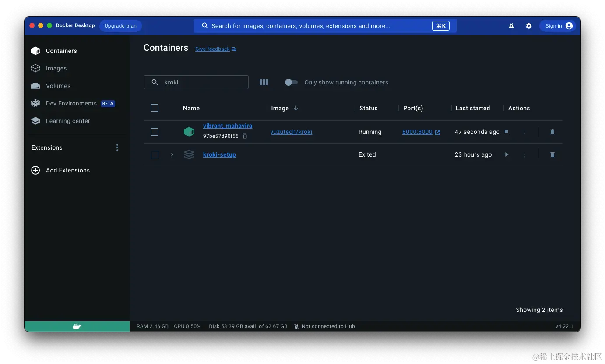
Task: Click the container search field containing kroki
Action: 196,82
